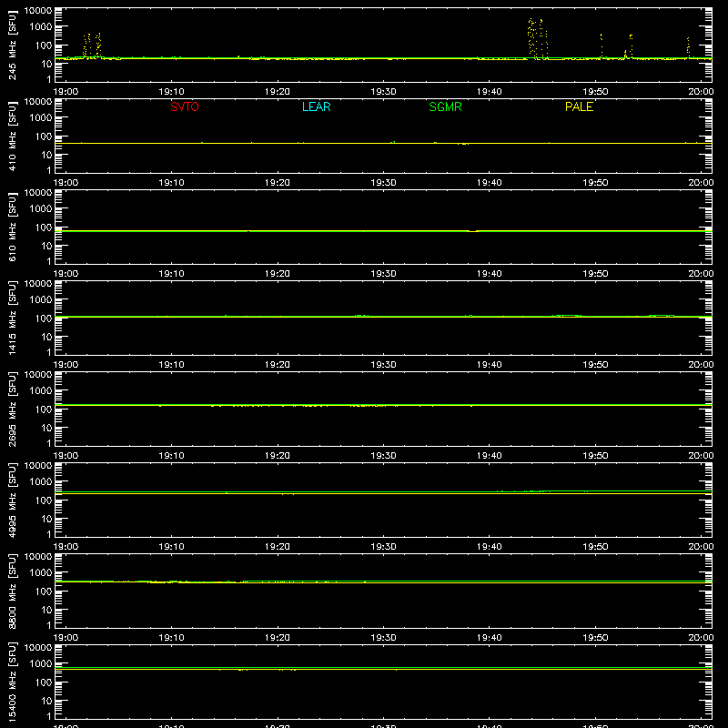The height and width of the screenshot is (728, 728).
Task: Select the 410 MHz [SFU] axis label
Action: (x=12, y=136)
